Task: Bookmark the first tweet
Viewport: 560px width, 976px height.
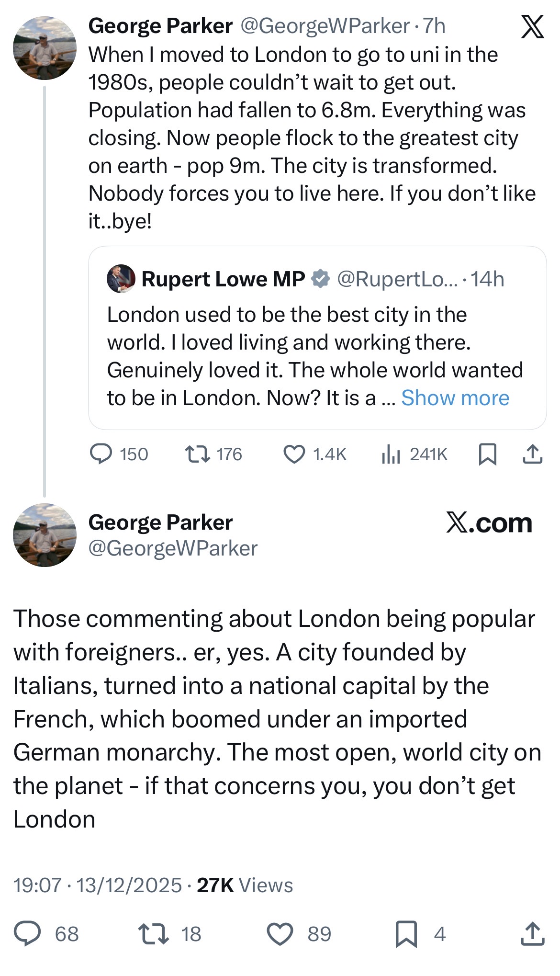Action: pyautogui.click(x=487, y=454)
